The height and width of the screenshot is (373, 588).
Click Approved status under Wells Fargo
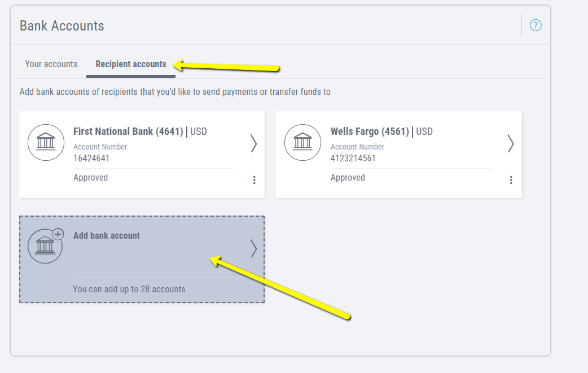click(348, 177)
